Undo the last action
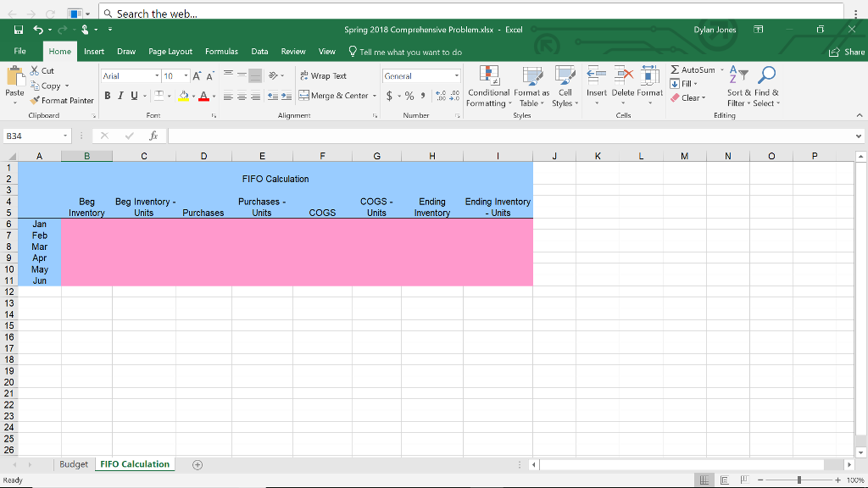868x488 pixels. click(x=37, y=30)
